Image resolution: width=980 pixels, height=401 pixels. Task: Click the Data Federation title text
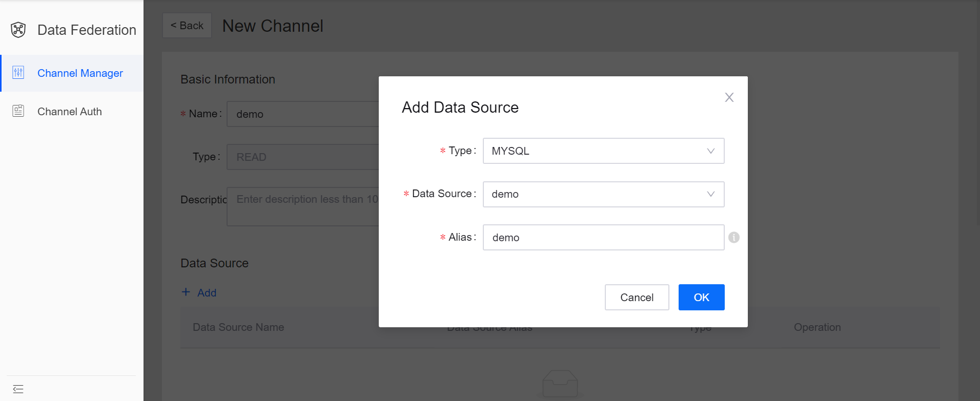point(87,30)
